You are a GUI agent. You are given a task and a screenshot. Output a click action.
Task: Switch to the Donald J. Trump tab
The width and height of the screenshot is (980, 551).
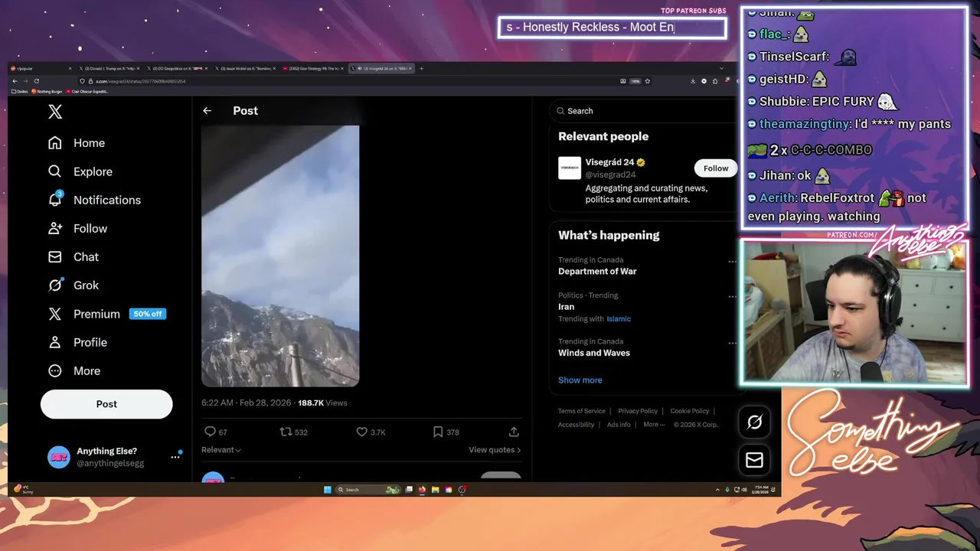[108, 68]
